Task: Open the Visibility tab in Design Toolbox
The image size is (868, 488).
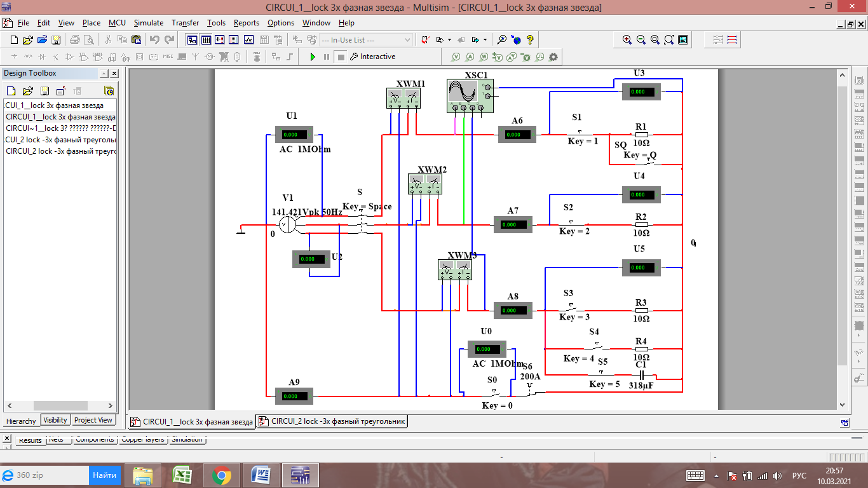Action: [x=55, y=420]
